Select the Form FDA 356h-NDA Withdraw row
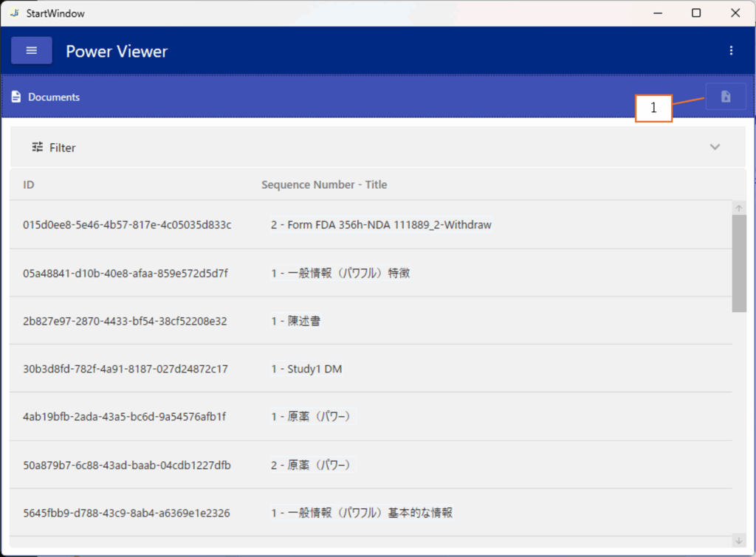Viewport: 756px width, 557px height. 381,225
